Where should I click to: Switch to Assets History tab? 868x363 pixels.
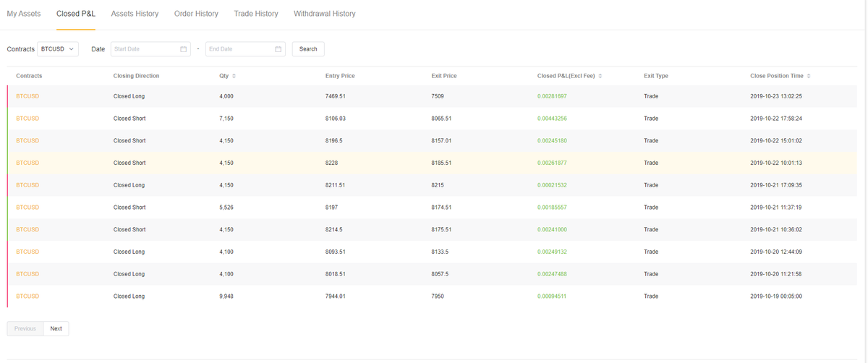coord(135,14)
